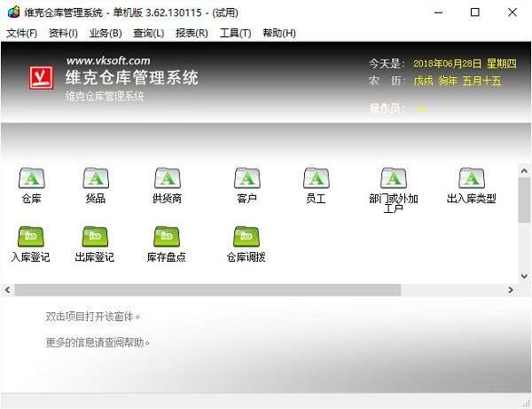Open the 客户 customer icon
The image size is (532, 409).
tap(247, 178)
